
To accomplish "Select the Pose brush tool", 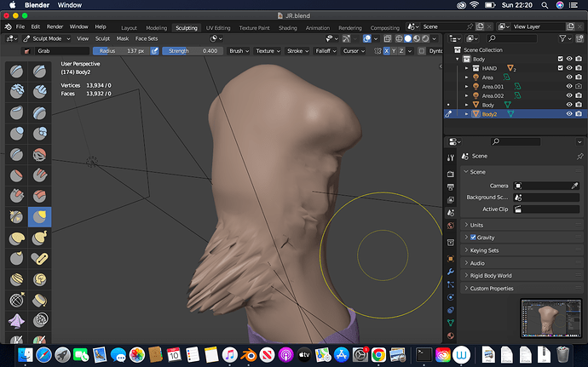I will pyautogui.click(x=39, y=258).
